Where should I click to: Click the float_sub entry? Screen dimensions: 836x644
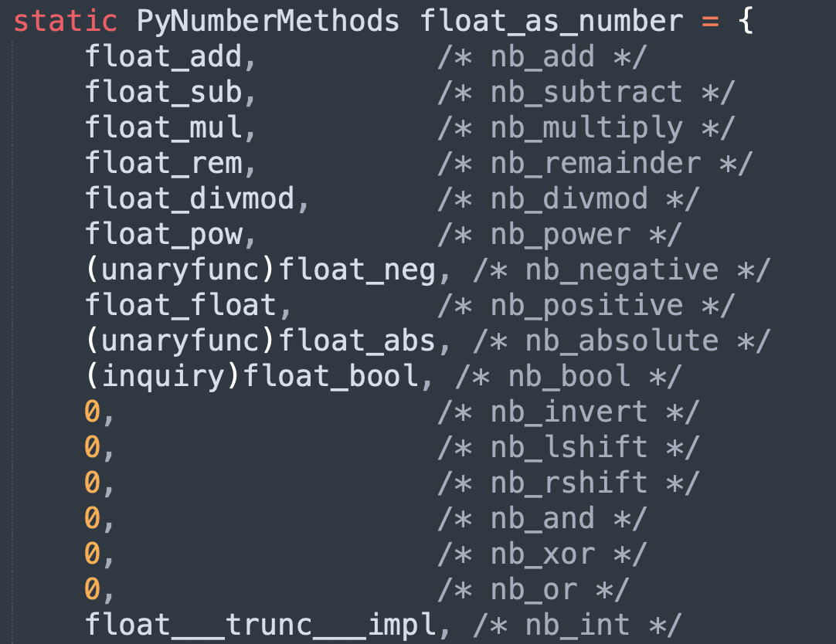(163, 92)
